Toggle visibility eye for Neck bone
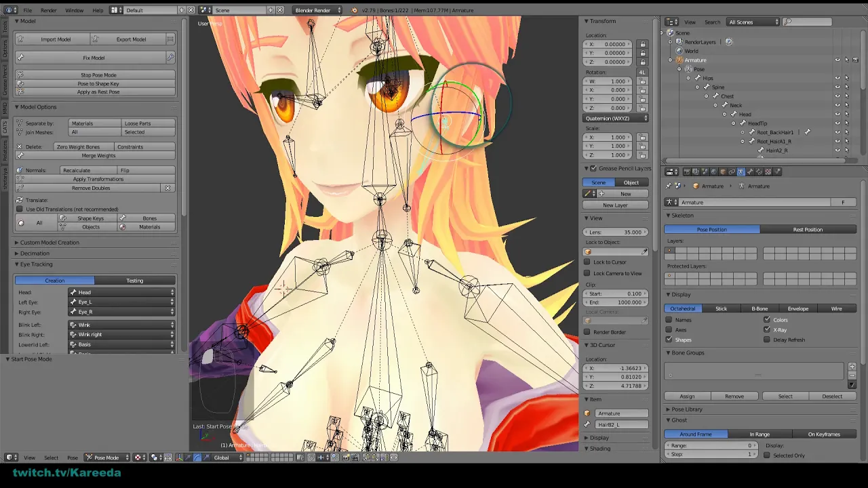 click(x=837, y=105)
